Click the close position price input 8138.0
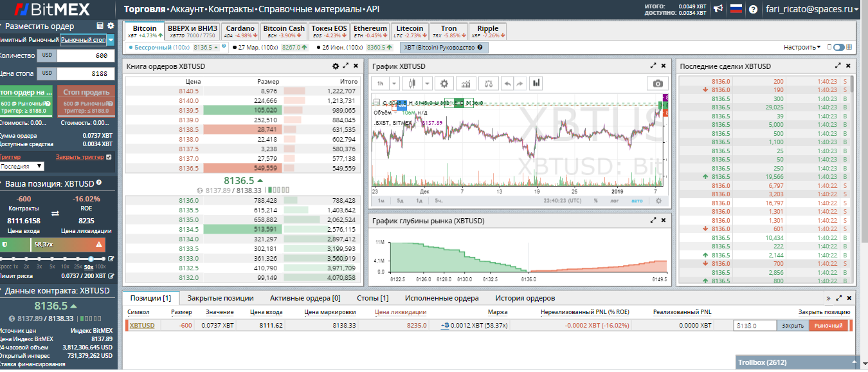Image resolution: width=868 pixels, height=372 pixels. point(755,326)
